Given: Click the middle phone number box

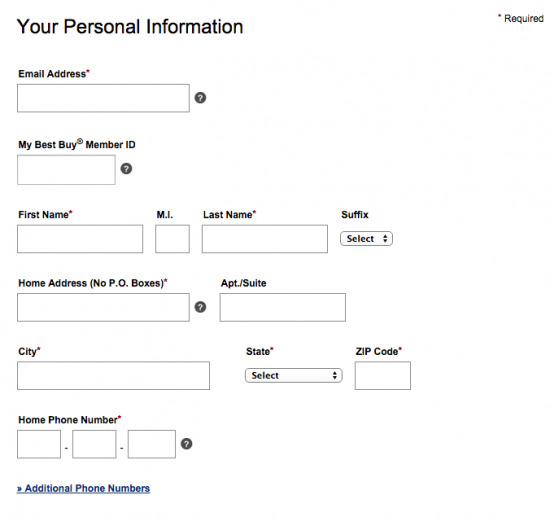Looking at the screenshot, I should click(x=94, y=444).
